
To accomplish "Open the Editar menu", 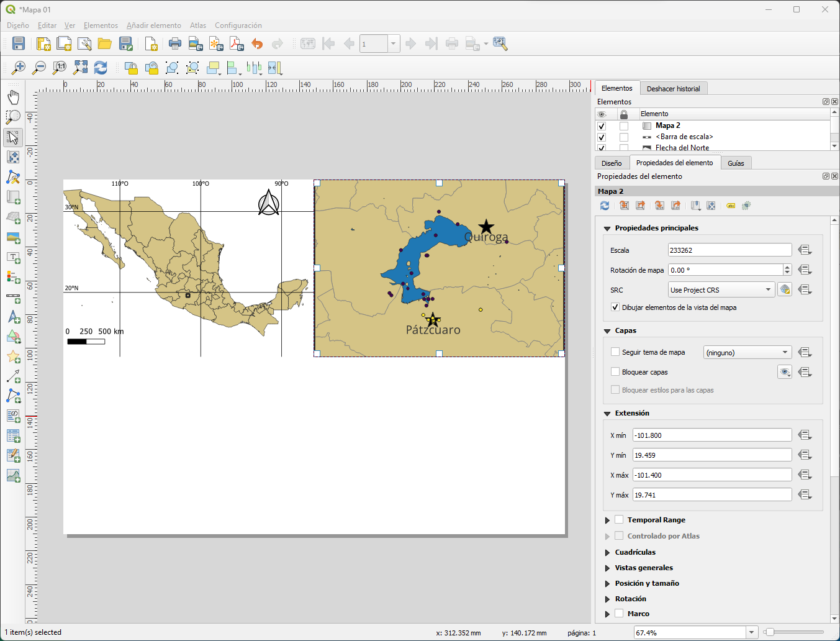I will [x=47, y=25].
